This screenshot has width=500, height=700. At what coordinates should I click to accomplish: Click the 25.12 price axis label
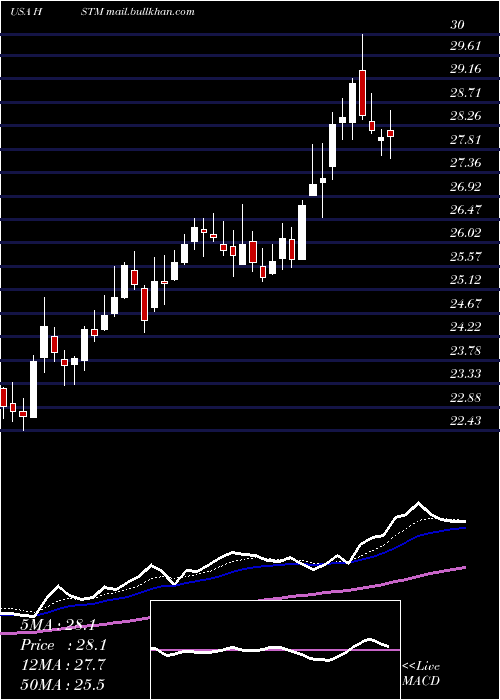point(466,280)
